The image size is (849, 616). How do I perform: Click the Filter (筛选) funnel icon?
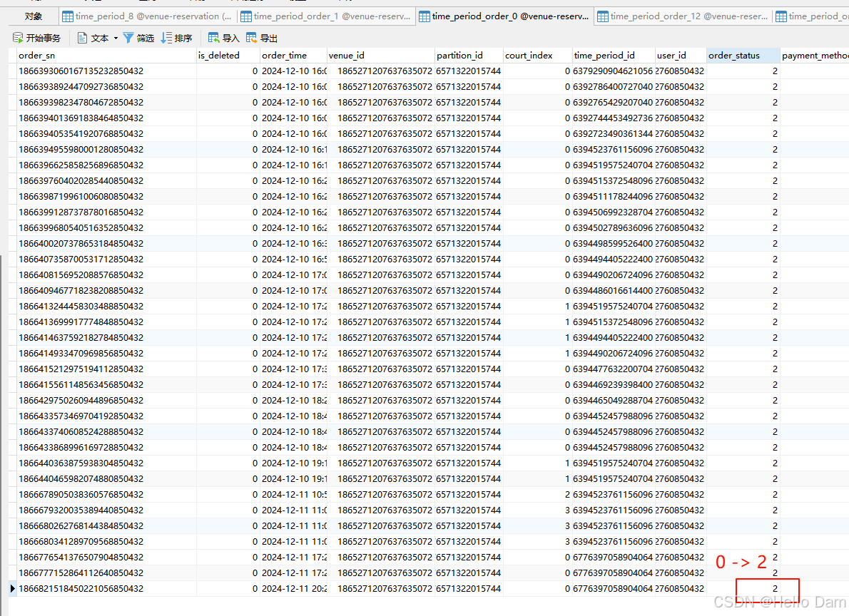(128, 38)
